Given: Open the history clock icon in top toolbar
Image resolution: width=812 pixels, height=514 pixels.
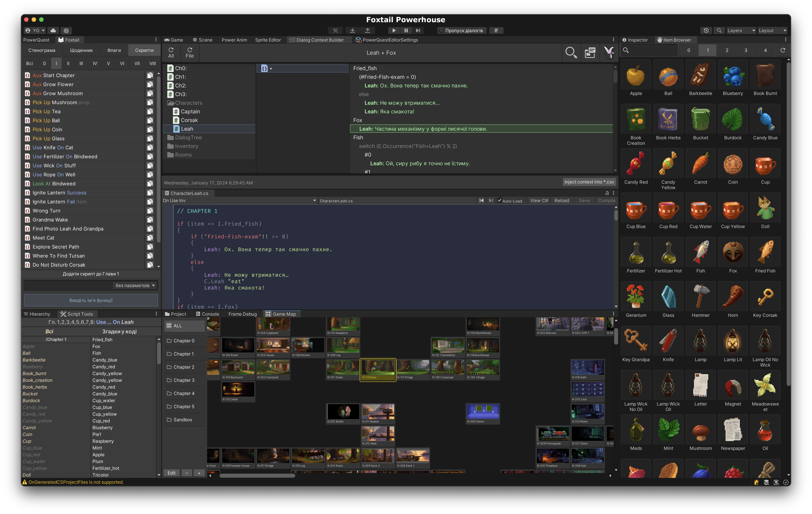Looking at the screenshot, I should click(706, 30).
